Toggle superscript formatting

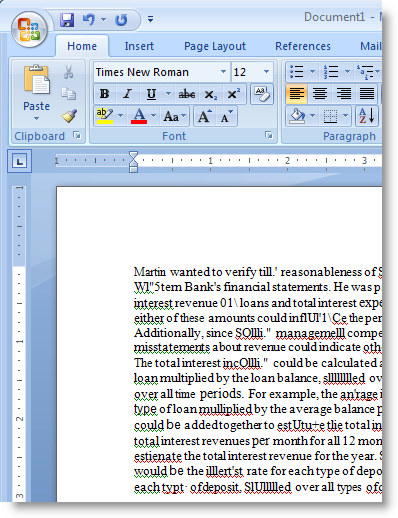(x=233, y=94)
